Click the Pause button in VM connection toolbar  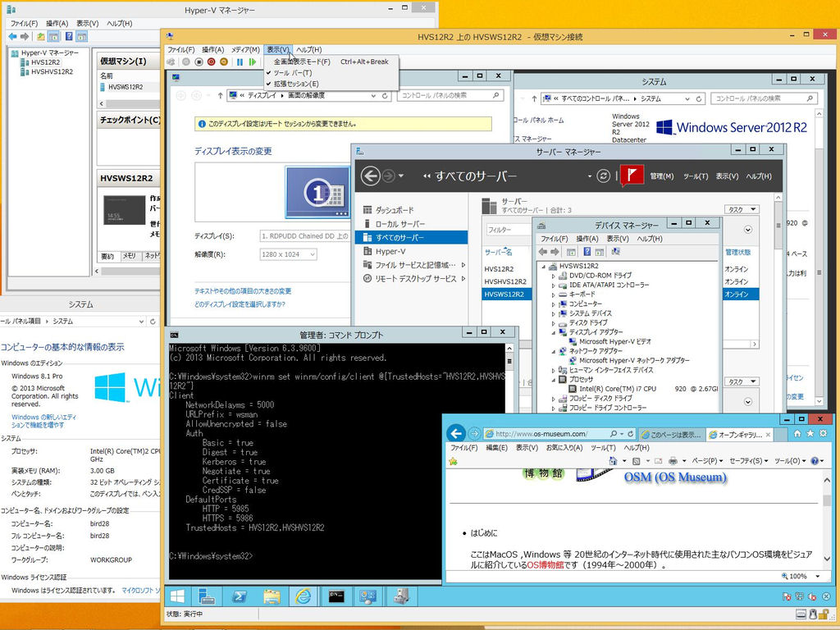click(x=240, y=62)
